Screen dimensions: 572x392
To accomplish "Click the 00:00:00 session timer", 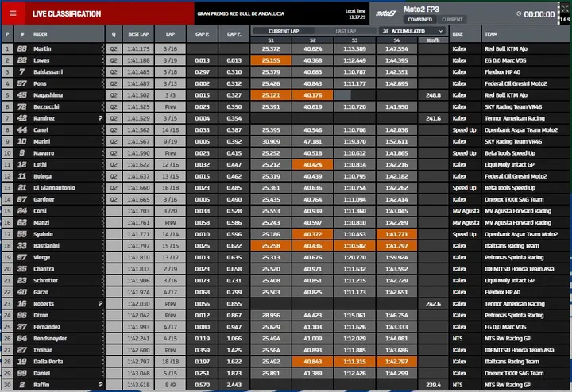I will pyautogui.click(x=539, y=14).
